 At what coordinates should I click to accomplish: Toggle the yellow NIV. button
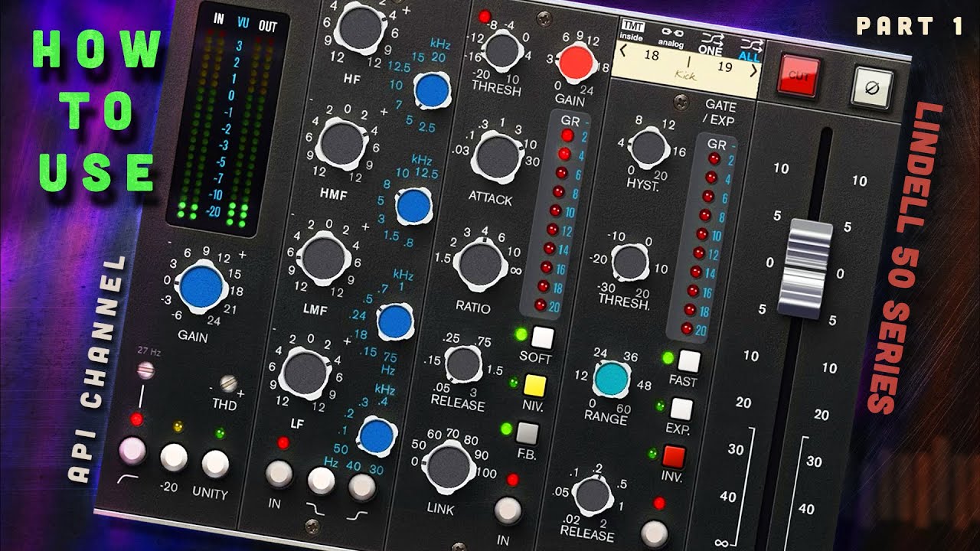(x=534, y=385)
